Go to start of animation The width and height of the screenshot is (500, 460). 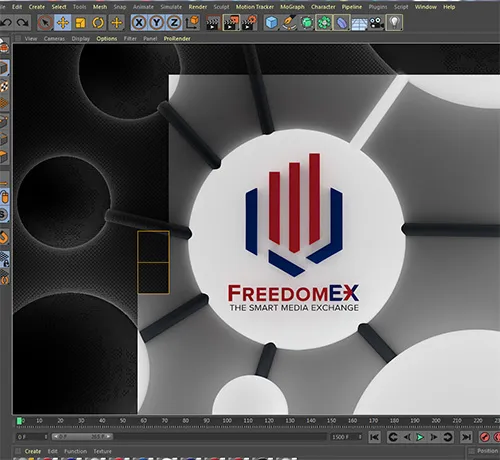374,437
